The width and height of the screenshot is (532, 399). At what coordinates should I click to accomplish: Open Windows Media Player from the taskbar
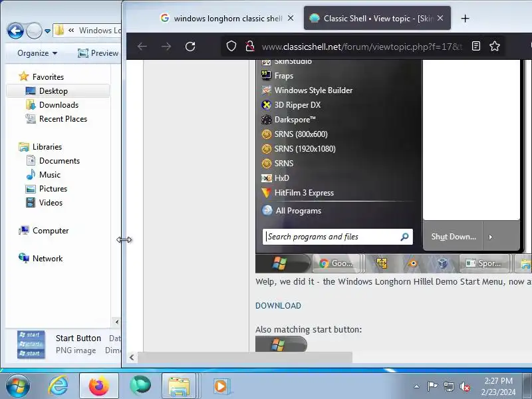coord(221,386)
